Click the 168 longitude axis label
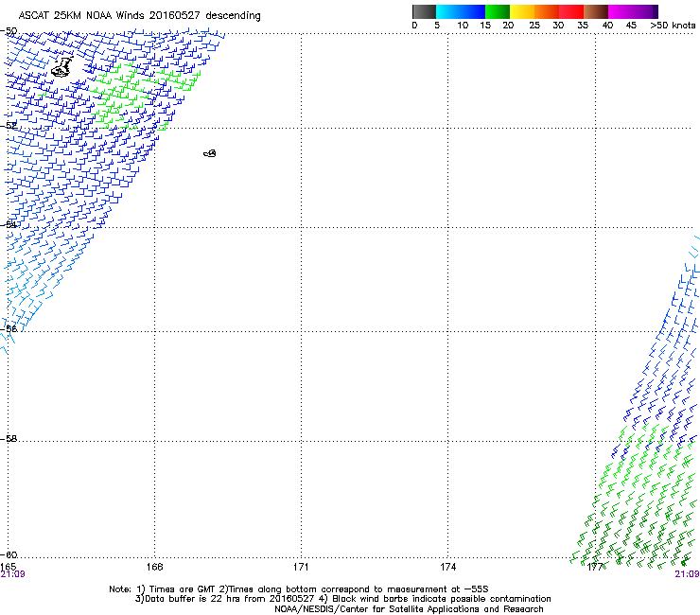Screen dimensions: 700x615 click(154, 567)
